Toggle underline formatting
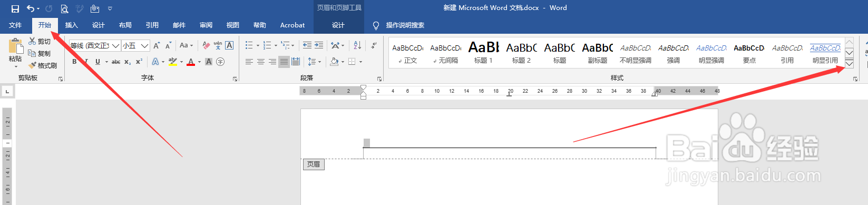 (x=97, y=62)
